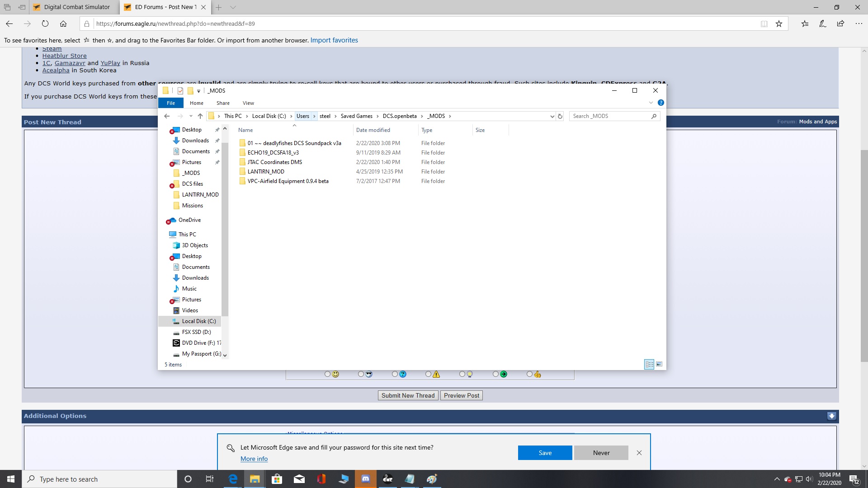Open the Edge favorites hub icon

point(805,23)
